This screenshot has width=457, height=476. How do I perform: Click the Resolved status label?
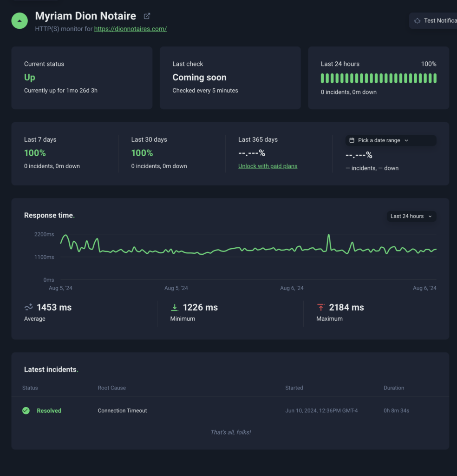(49, 410)
